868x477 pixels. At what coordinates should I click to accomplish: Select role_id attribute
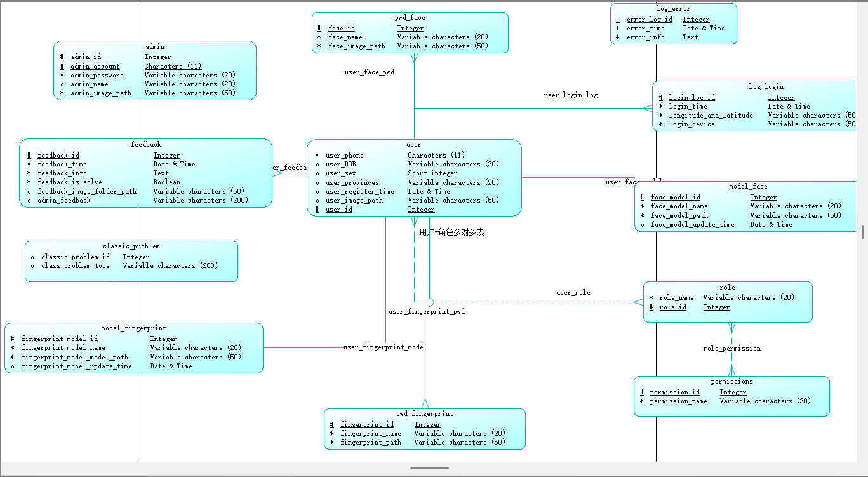672,307
